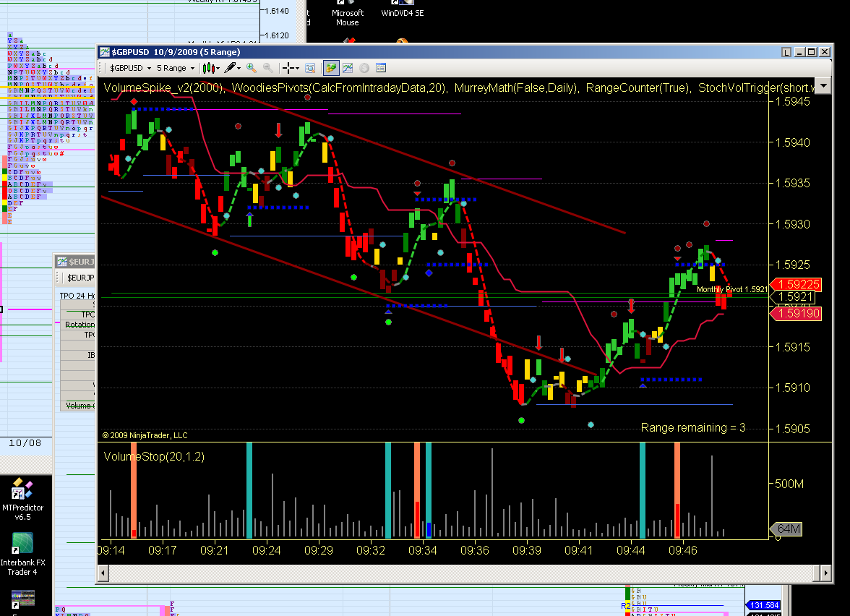Click the TPO 24 Hour row label
The height and width of the screenshot is (616, 850).
(x=77, y=296)
